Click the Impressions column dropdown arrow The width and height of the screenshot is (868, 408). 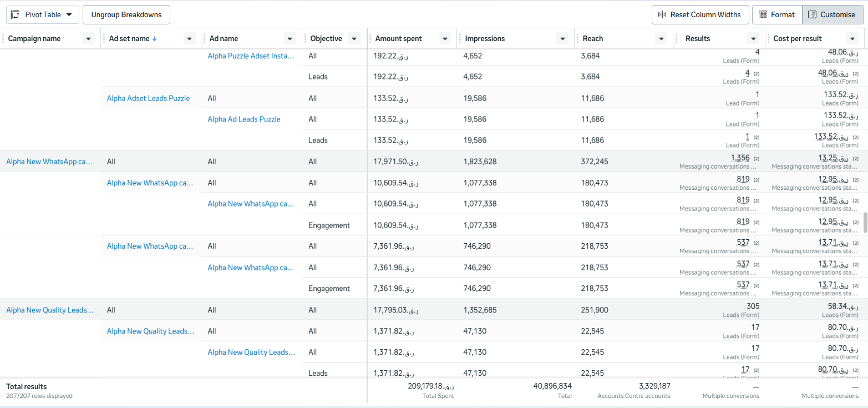[x=563, y=39]
